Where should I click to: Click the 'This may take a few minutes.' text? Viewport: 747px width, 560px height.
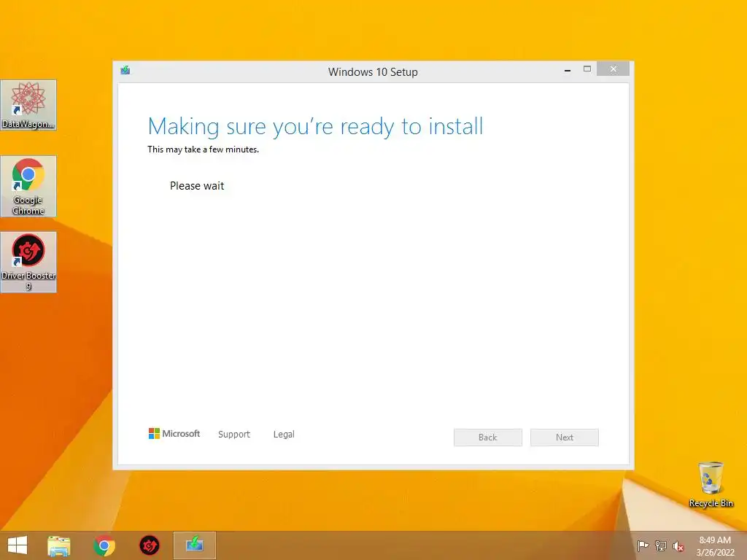pyautogui.click(x=203, y=149)
